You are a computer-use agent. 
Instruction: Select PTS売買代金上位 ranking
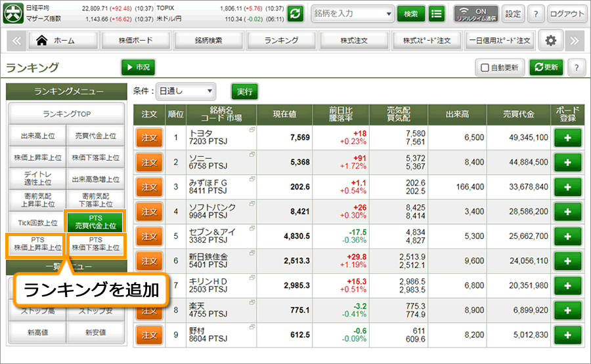pos(95,222)
